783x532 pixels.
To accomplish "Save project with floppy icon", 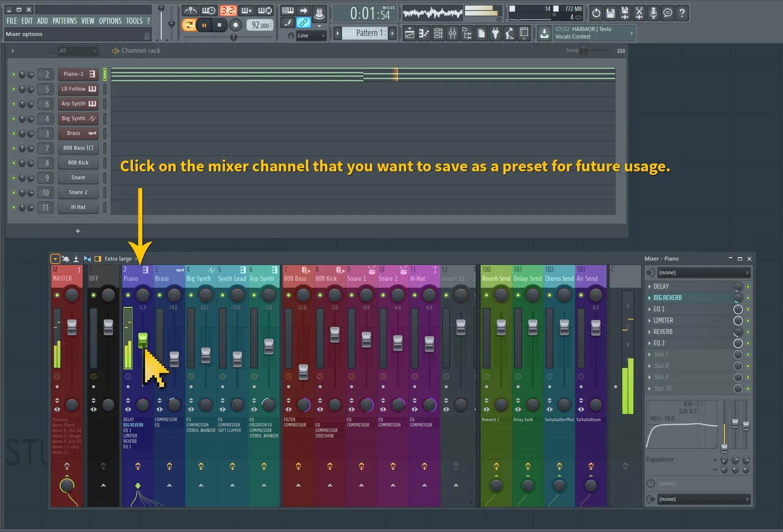I will click(610, 13).
